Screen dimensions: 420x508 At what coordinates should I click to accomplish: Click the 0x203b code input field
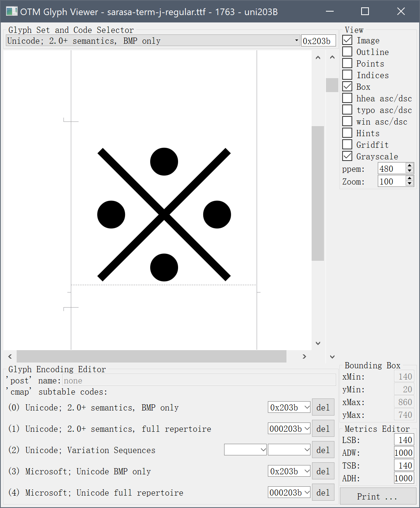318,40
